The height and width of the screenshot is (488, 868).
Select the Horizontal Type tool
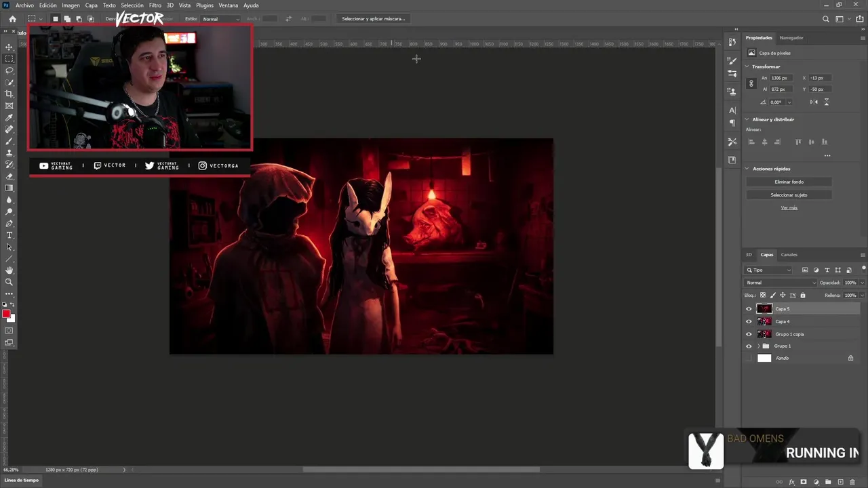pyautogui.click(x=9, y=235)
